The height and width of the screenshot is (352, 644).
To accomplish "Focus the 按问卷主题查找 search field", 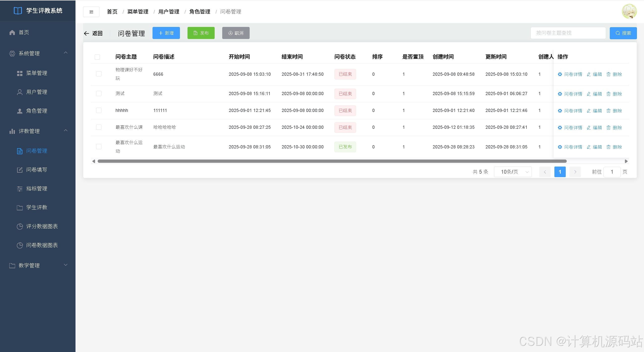I will (x=568, y=33).
